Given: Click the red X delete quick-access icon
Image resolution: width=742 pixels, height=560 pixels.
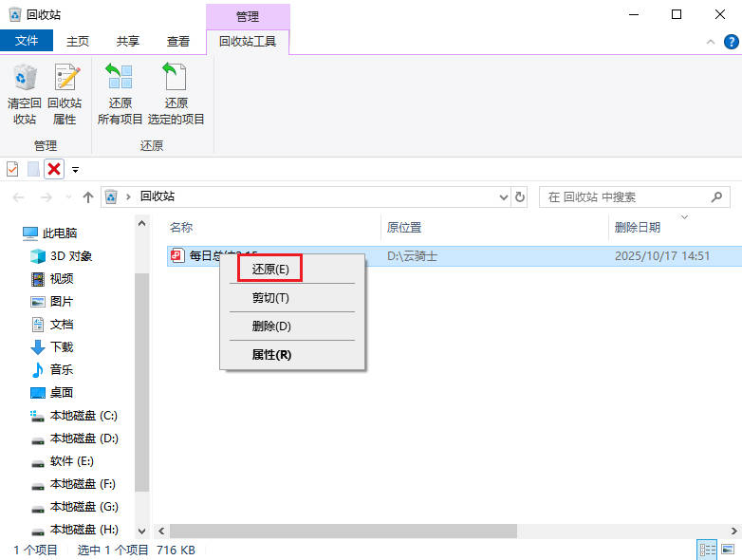Looking at the screenshot, I should coord(54,169).
